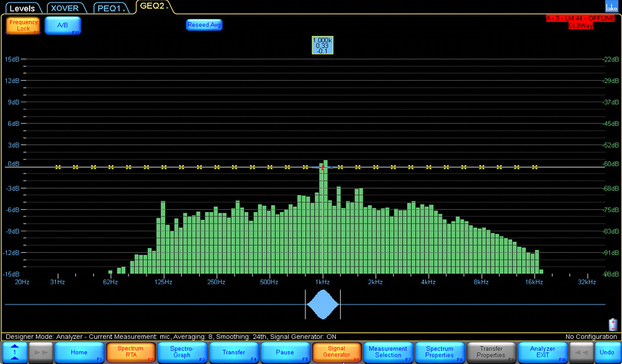
Task: Click the Undo button
Action: point(607,352)
